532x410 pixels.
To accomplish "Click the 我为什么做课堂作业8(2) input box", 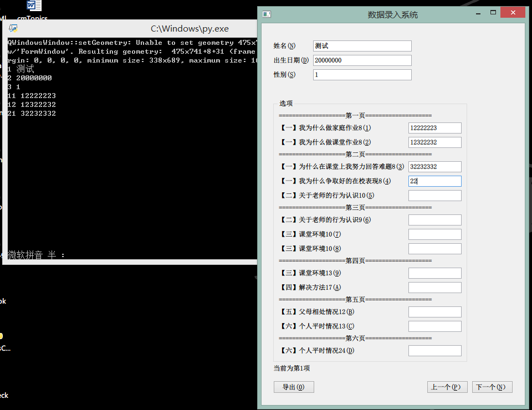I will click(x=434, y=142).
